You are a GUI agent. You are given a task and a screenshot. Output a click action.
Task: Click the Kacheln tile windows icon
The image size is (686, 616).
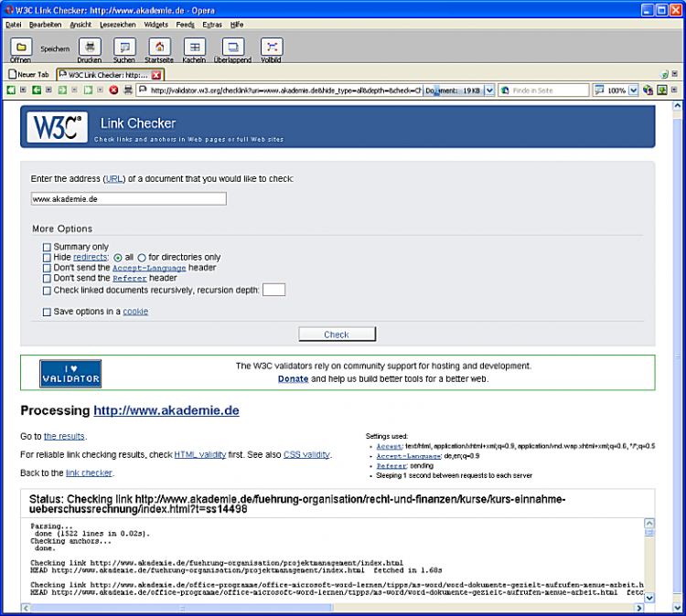point(194,48)
